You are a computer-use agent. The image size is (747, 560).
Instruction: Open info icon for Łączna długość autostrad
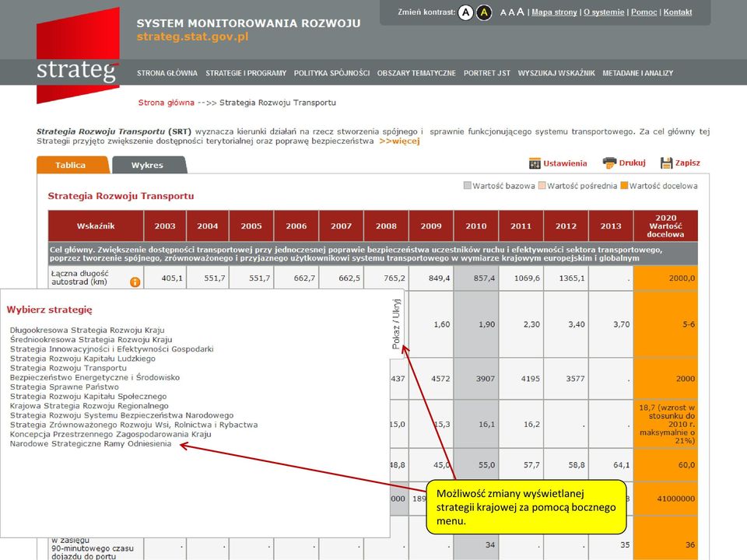135,282
